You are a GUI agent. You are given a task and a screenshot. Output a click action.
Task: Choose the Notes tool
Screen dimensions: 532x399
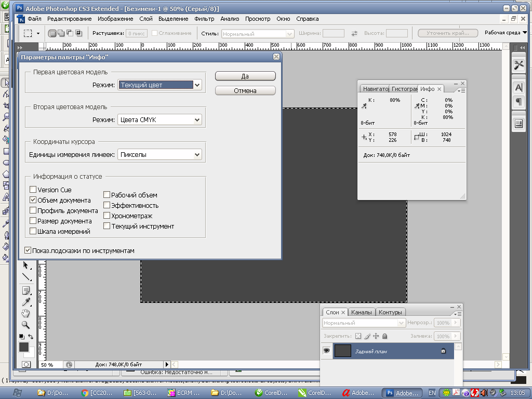pyautogui.click(x=25, y=290)
